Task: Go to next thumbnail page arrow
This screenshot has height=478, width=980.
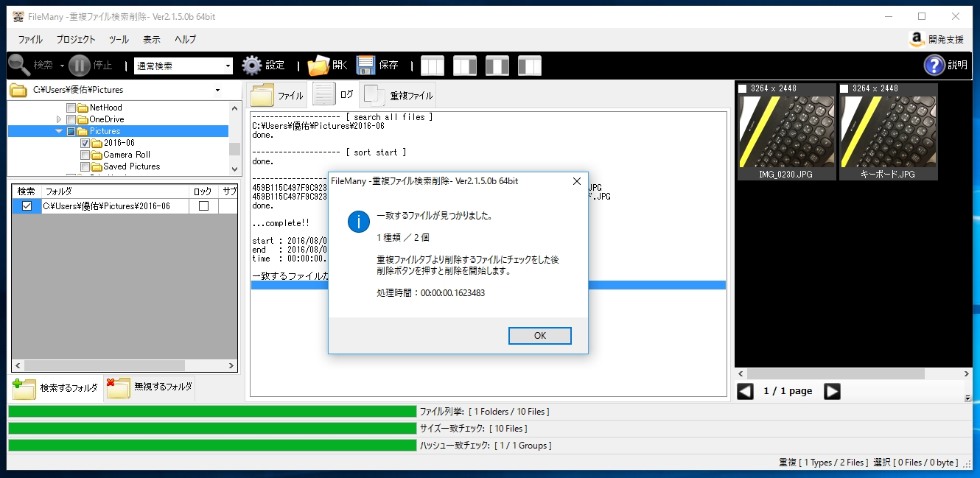Action: click(832, 391)
